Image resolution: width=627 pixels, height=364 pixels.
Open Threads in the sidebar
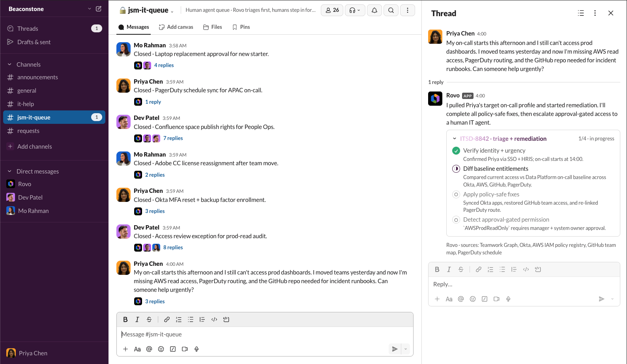54,28
